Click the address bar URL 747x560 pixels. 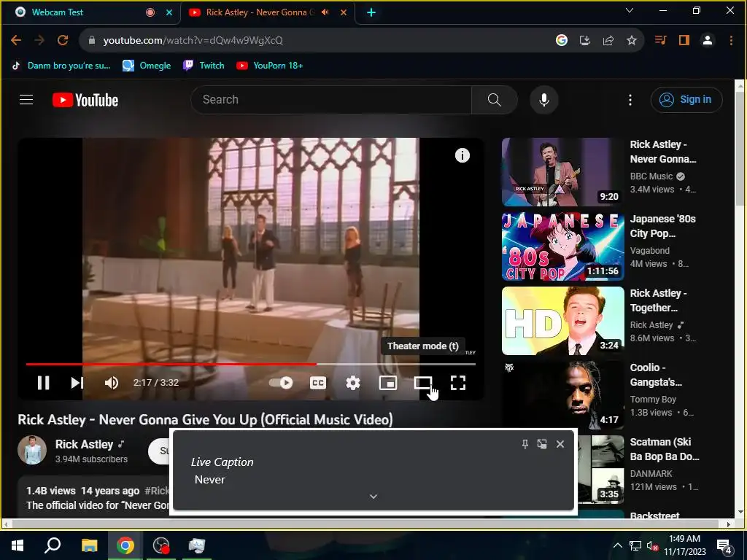193,41
